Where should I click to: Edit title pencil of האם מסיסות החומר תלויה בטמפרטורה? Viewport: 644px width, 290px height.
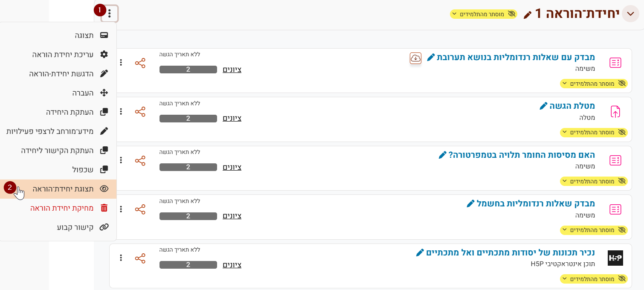tap(442, 155)
